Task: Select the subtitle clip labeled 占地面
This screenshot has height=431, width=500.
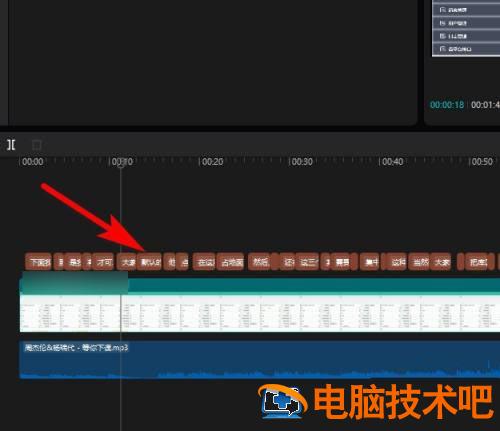Action: click(x=231, y=262)
